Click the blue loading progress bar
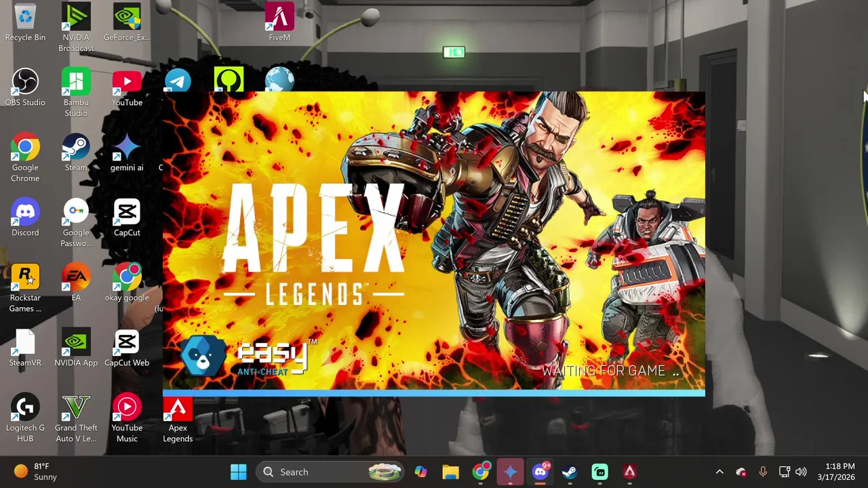The width and height of the screenshot is (868, 488). (x=434, y=392)
